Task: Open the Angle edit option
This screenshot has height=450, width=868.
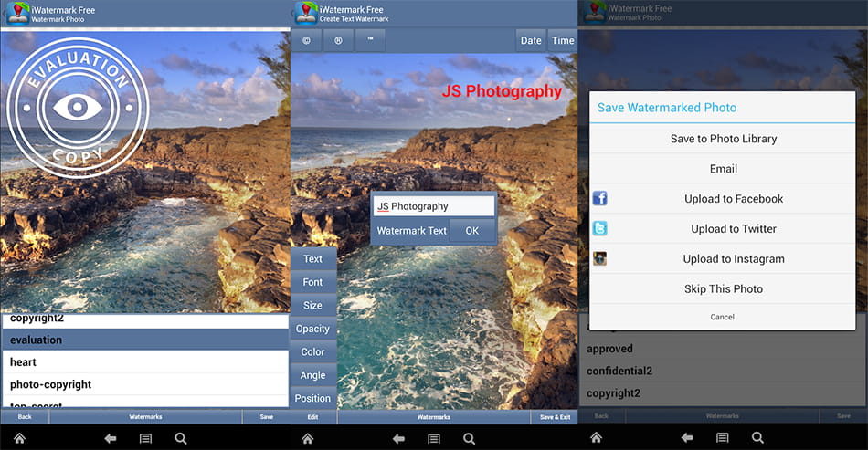Action: (312, 375)
